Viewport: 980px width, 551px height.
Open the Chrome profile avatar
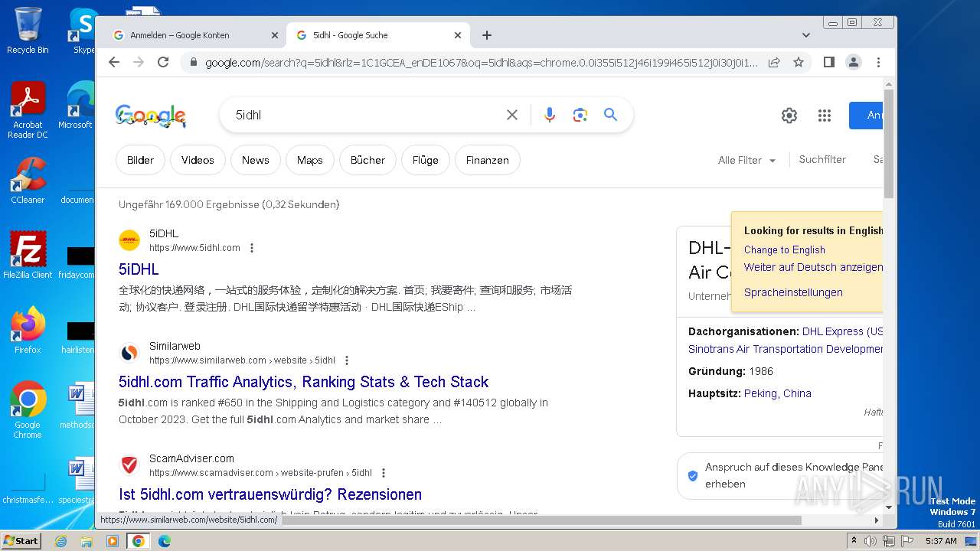pyautogui.click(x=854, y=62)
